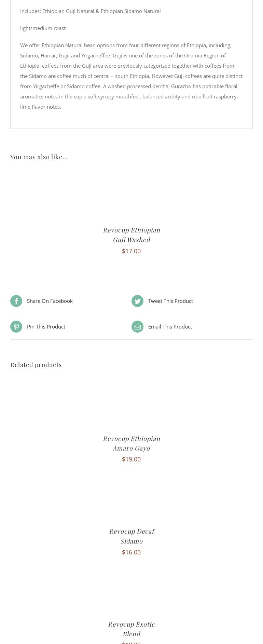The height and width of the screenshot is (644, 263).
Task: Click the Pinterest pin icon
Action: coord(16,327)
